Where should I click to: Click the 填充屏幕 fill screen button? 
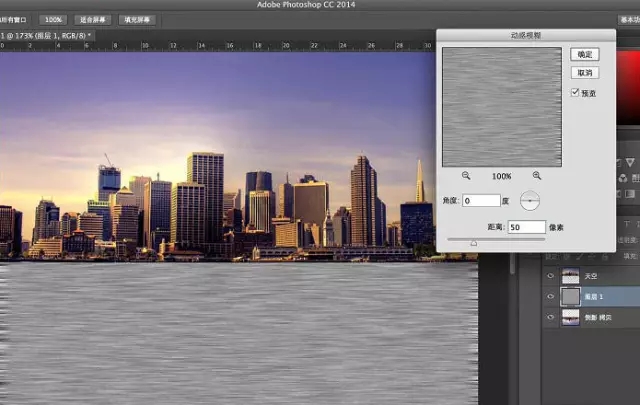(136, 19)
